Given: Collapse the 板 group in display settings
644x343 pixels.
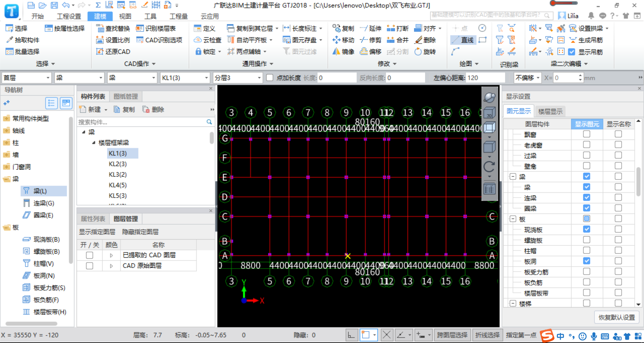Looking at the screenshot, I should [x=513, y=219].
